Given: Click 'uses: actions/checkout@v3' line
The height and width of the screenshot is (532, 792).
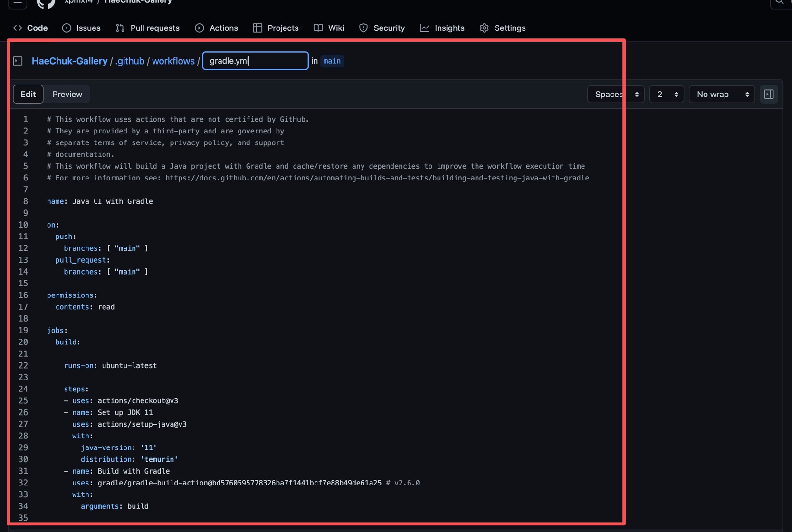Looking at the screenshot, I should [x=121, y=401].
